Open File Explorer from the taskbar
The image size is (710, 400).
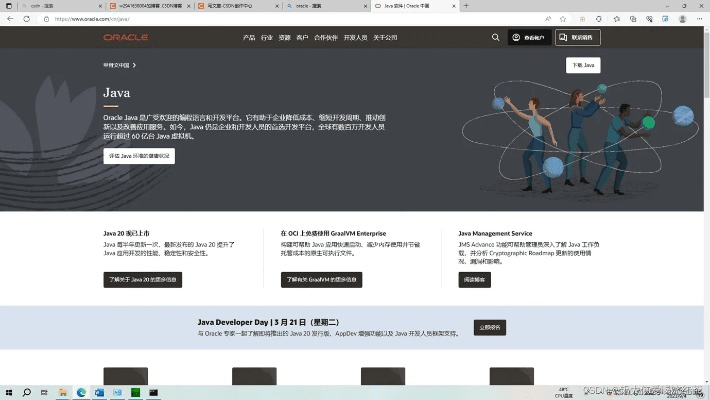(x=63, y=392)
